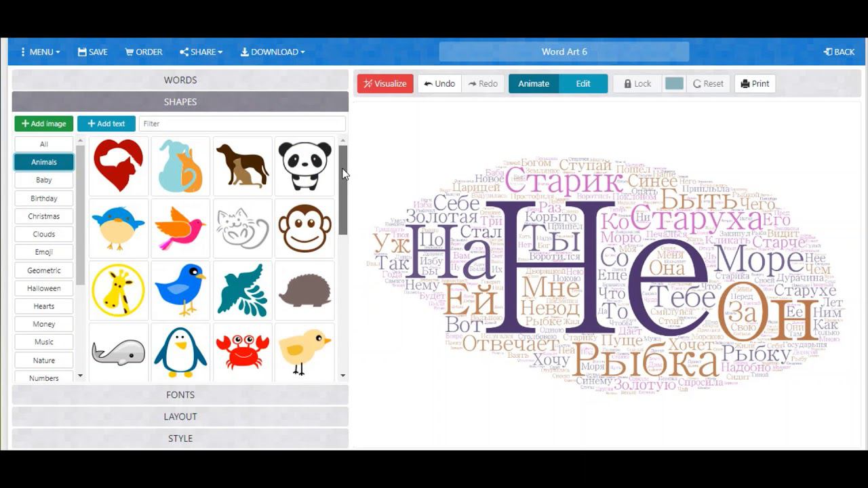Viewport: 868px width, 488px height.
Task: Select the Music category
Action: pos(44,342)
